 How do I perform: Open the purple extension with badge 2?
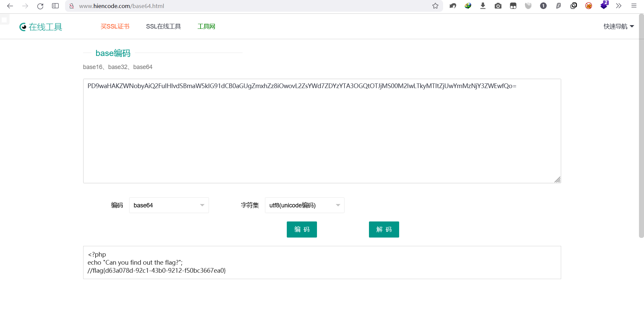coord(604,6)
